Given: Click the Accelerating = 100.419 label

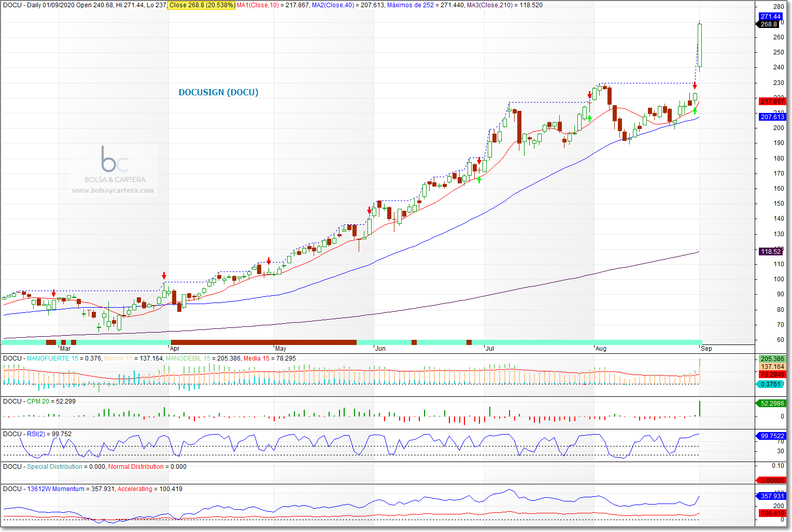Looking at the screenshot, I should [x=150, y=489].
